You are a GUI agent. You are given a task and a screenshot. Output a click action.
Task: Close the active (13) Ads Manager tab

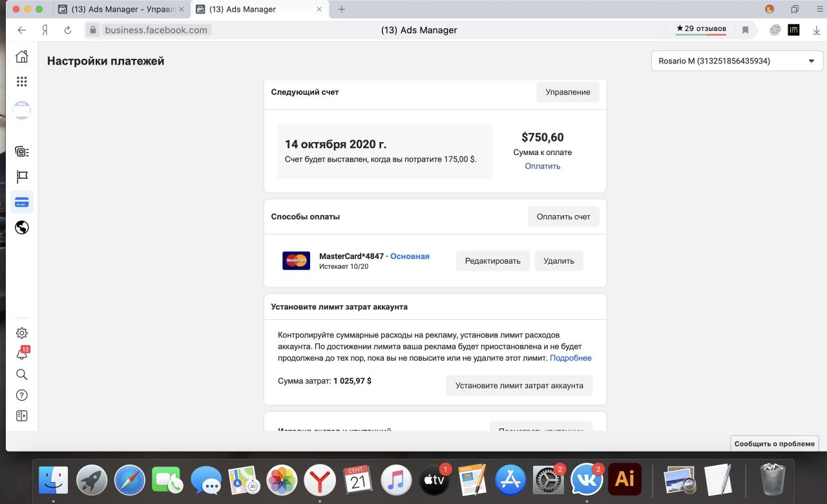click(319, 9)
